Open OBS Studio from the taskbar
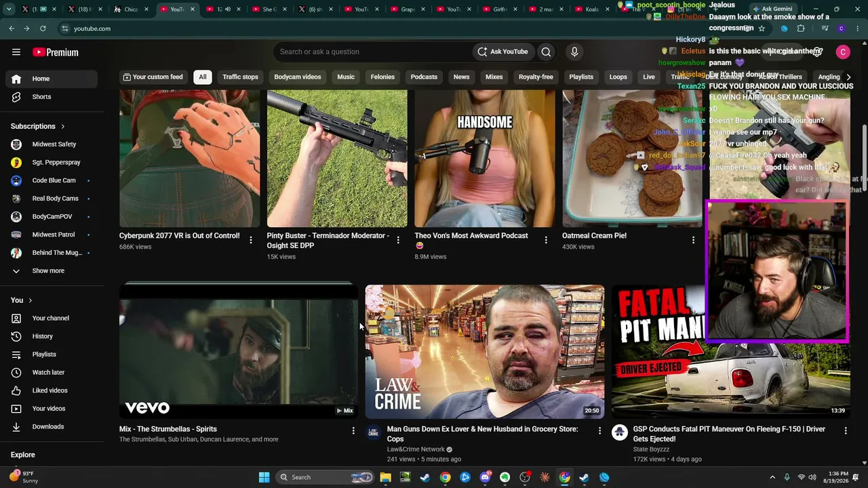This screenshot has height=488, width=868. point(525,477)
